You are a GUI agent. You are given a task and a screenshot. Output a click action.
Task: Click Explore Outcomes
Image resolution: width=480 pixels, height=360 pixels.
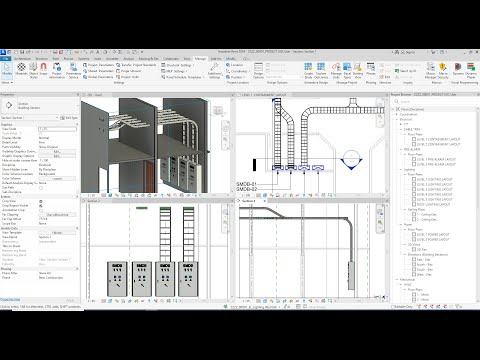point(321,70)
